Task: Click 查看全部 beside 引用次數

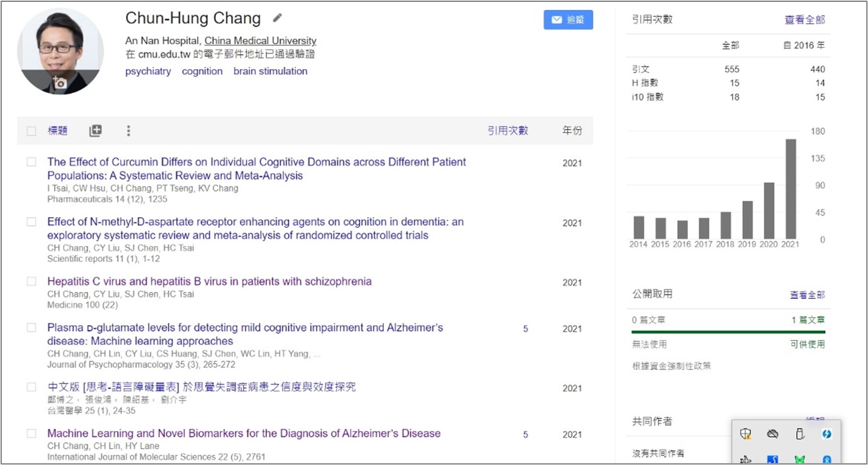Action: pos(804,20)
